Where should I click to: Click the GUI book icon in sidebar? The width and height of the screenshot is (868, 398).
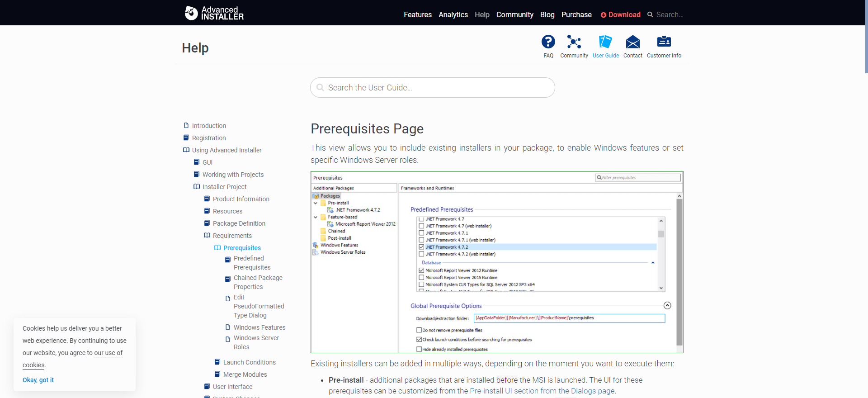[x=197, y=162]
